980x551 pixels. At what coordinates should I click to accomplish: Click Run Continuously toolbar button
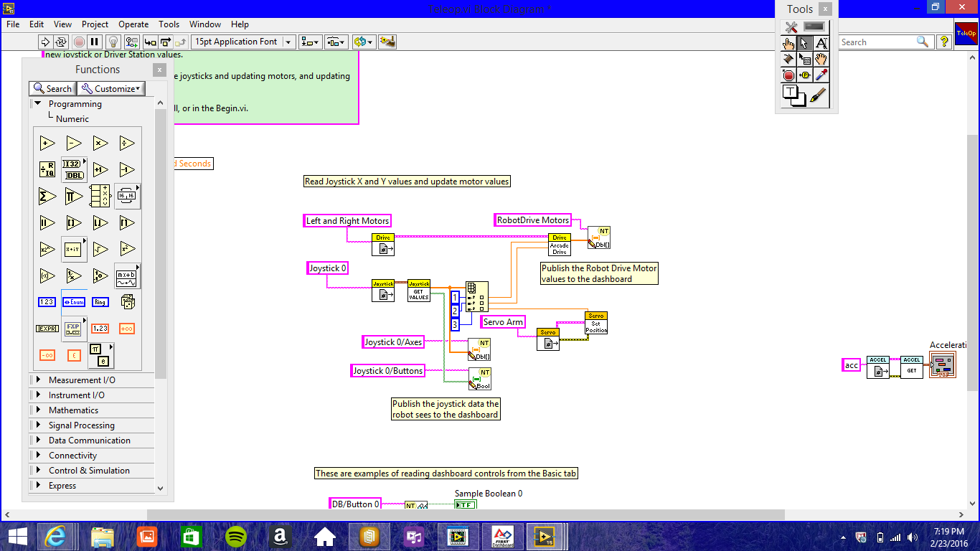pos(61,42)
